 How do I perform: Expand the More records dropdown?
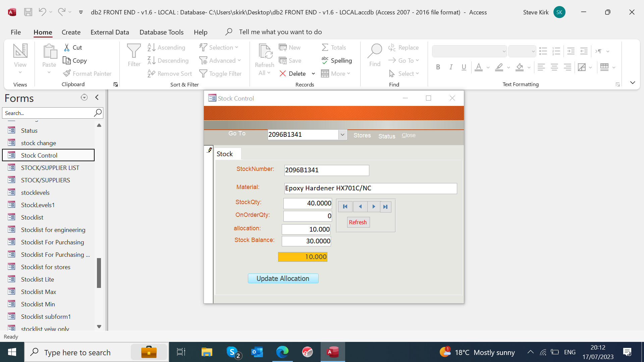[x=348, y=73]
